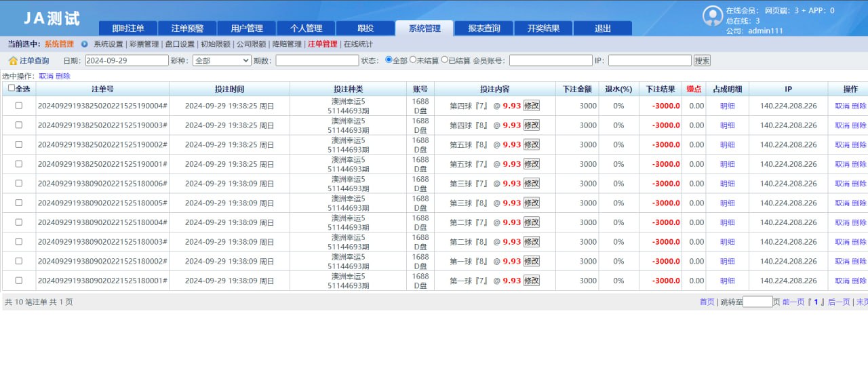Image resolution: width=868 pixels, height=385 pixels.
Task: Switch to the 用户管理 tab
Action: tap(247, 28)
